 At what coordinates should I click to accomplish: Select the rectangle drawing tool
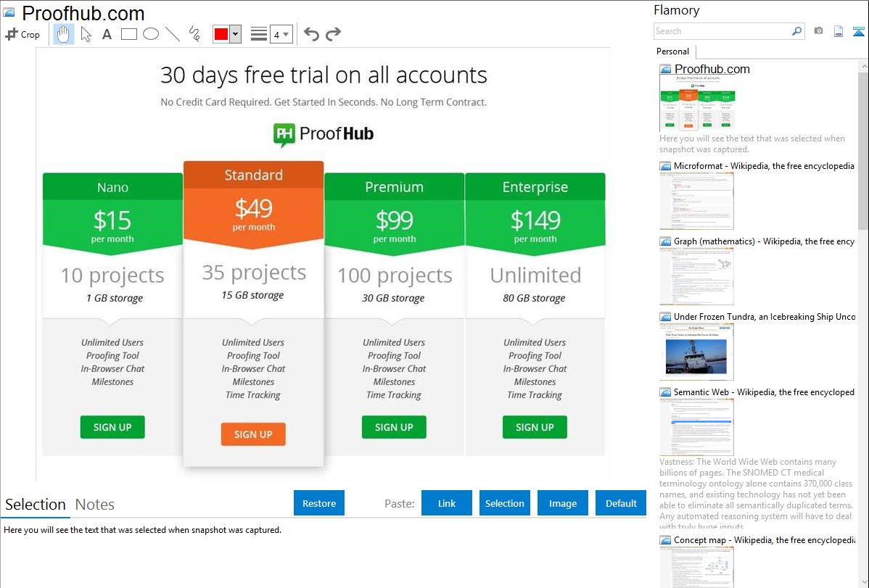(x=128, y=34)
